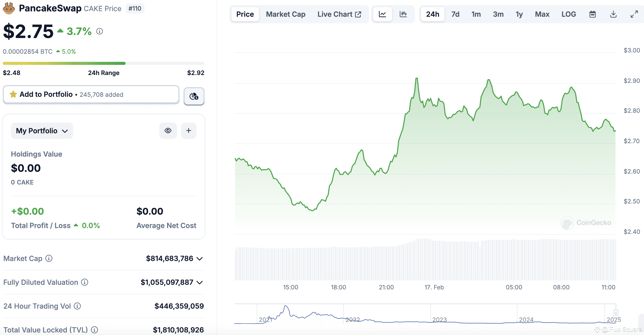Click the timeline navigator range handle

616,313
